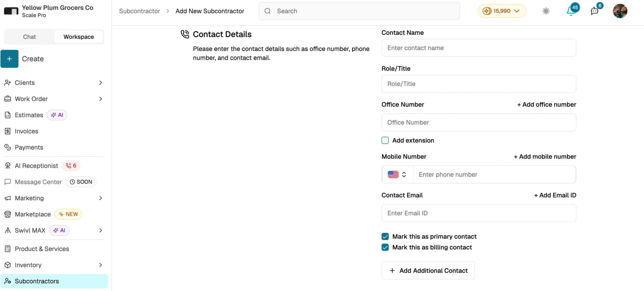Click the AI badge next to Estimates
The height and width of the screenshot is (291, 644).
(x=57, y=115)
